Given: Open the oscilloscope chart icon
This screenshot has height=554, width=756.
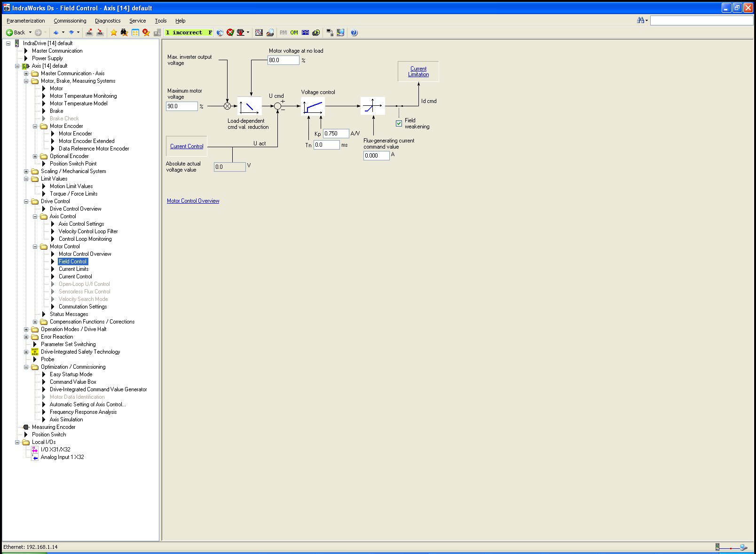Looking at the screenshot, I should [x=259, y=32].
